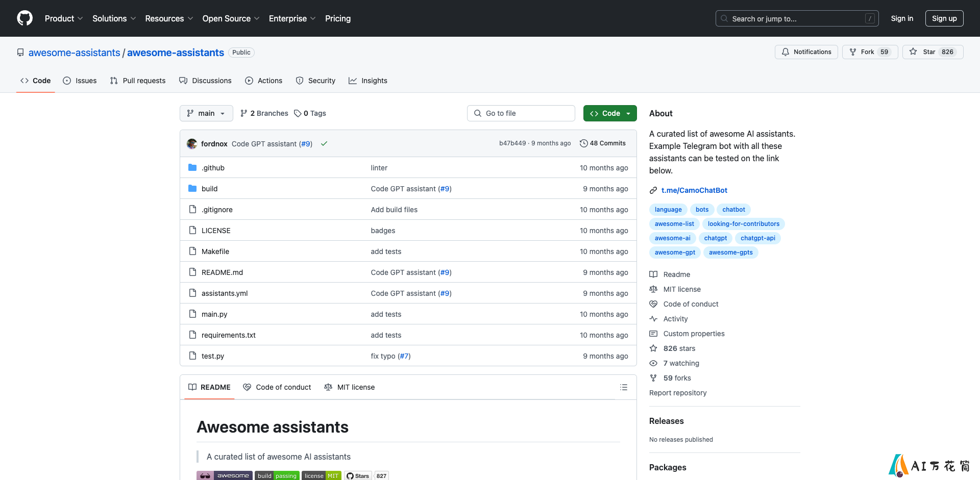Go to GitHub homepage via Octocat logo

[x=24, y=18]
